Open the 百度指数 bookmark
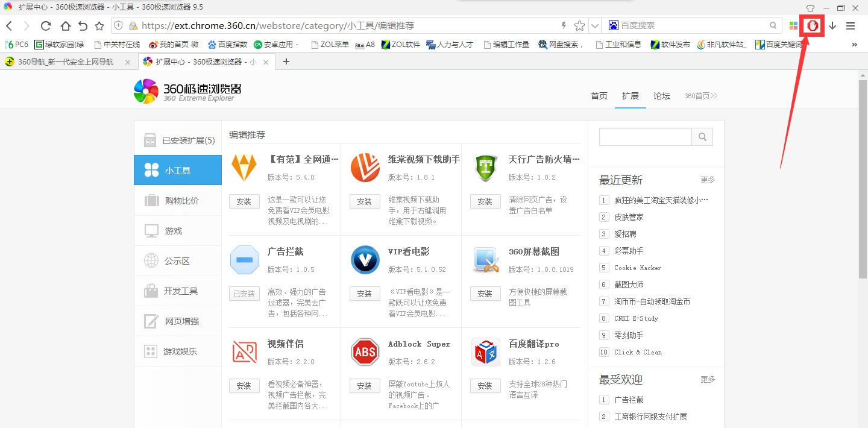The height and width of the screenshot is (428, 868). 228,44
